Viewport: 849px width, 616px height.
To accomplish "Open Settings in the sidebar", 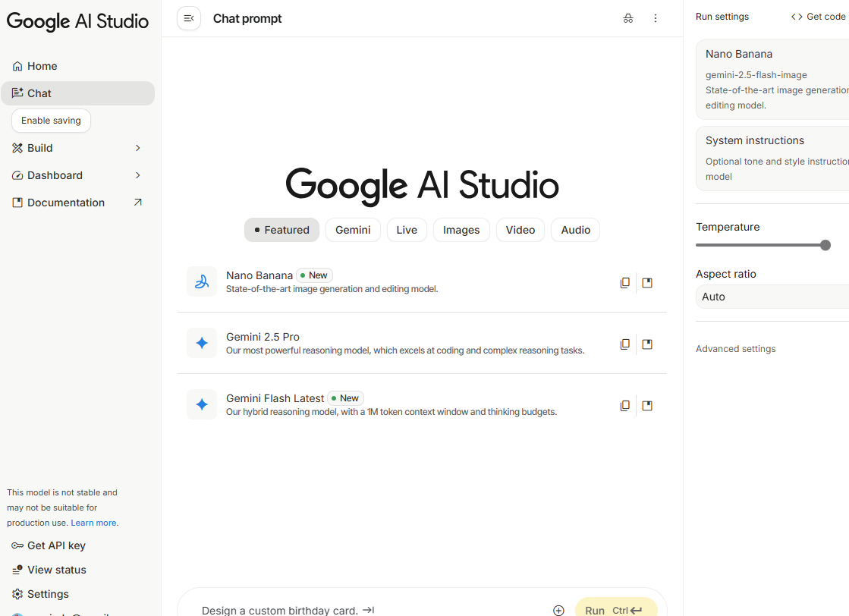I will pyautogui.click(x=48, y=594).
